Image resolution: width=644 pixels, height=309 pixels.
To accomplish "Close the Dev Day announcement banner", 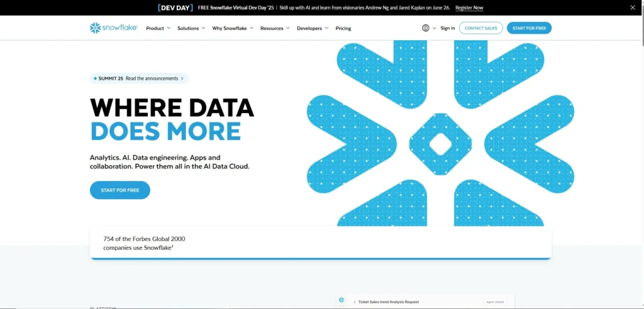I will [x=633, y=8].
